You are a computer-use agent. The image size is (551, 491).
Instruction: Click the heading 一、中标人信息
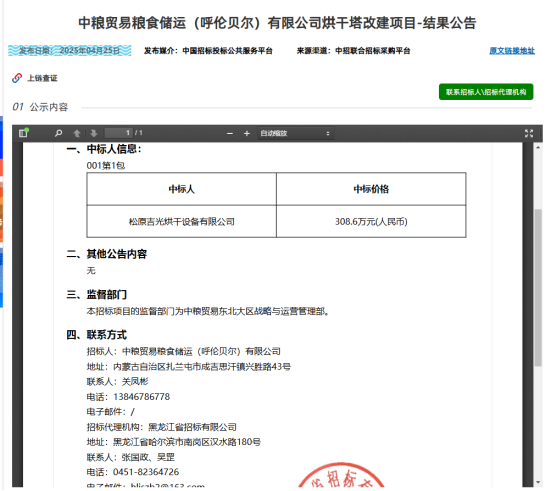pyautogui.click(x=104, y=149)
